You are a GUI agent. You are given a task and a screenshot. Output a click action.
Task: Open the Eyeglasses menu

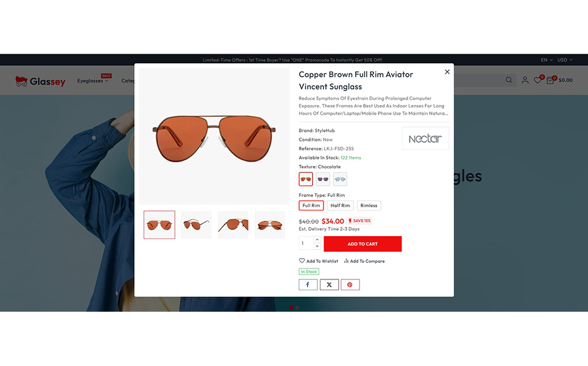tap(92, 81)
